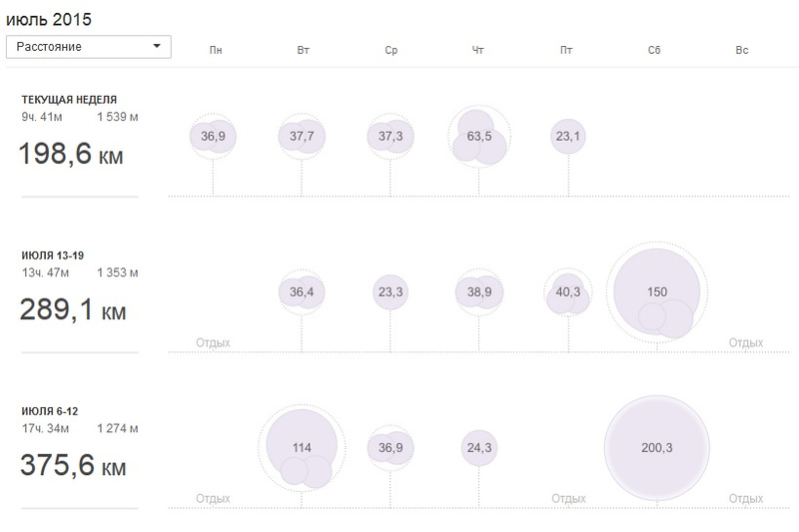Open the 63,5 Thursday activity bubble
799x532 pixels.
(x=479, y=137)
